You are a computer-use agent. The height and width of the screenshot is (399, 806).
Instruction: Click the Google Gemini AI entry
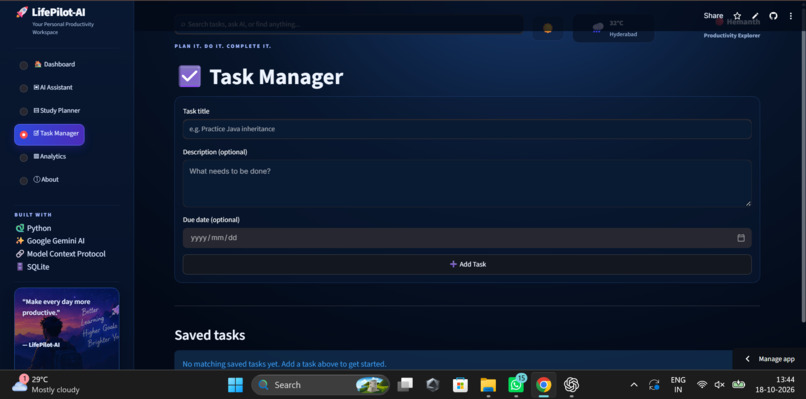click(50, 241)
